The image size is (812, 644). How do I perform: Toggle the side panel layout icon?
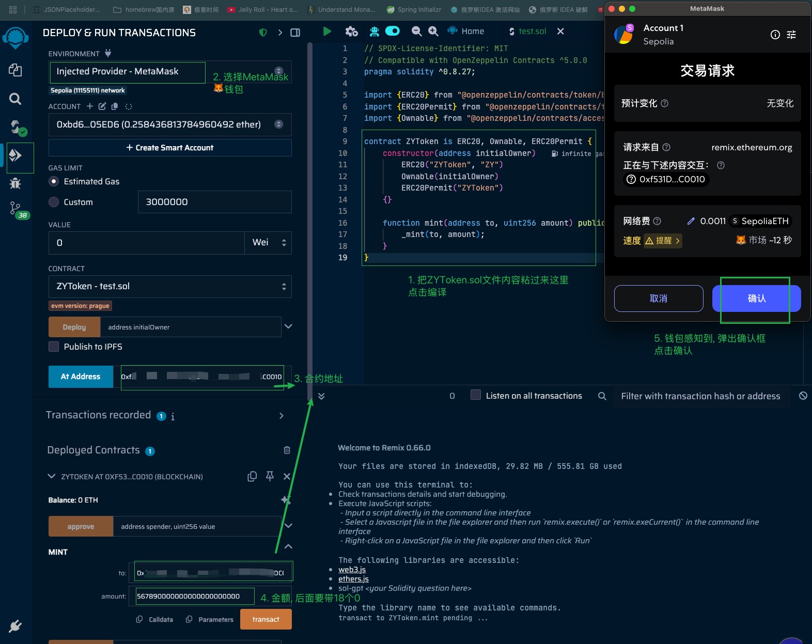(295, 33)
